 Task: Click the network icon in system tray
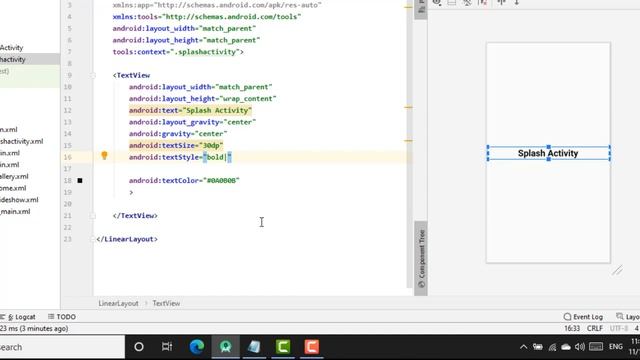click(552, 347)
